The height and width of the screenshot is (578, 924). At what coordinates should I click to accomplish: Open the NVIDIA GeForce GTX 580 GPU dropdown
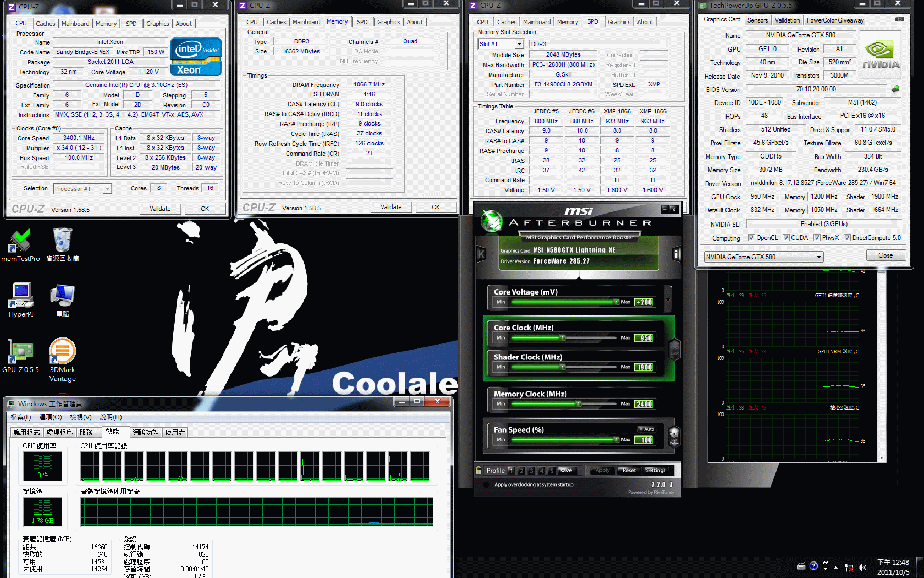click(x=763, y=257)
